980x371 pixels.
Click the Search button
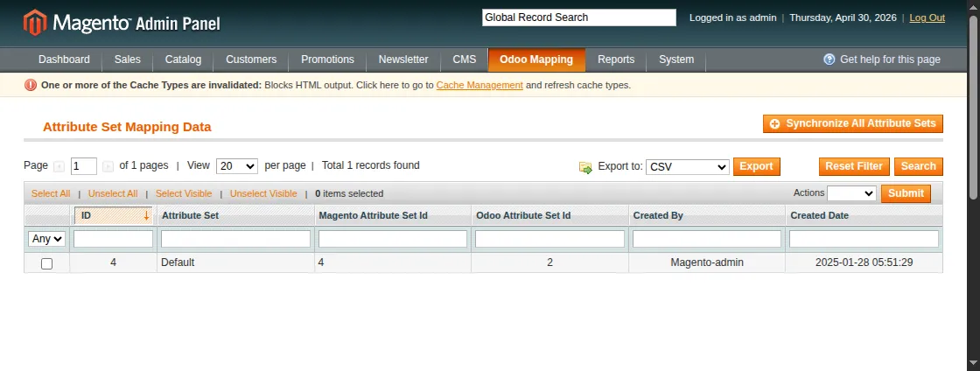click(x=918, y=167)
